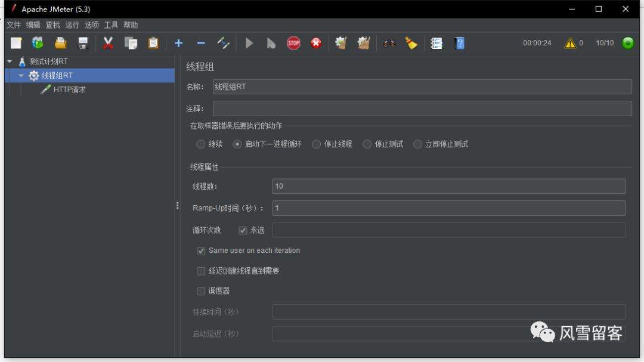The image size is (644, 362).
Task: Click the 循环次数 input field
Action: (449, 230)
